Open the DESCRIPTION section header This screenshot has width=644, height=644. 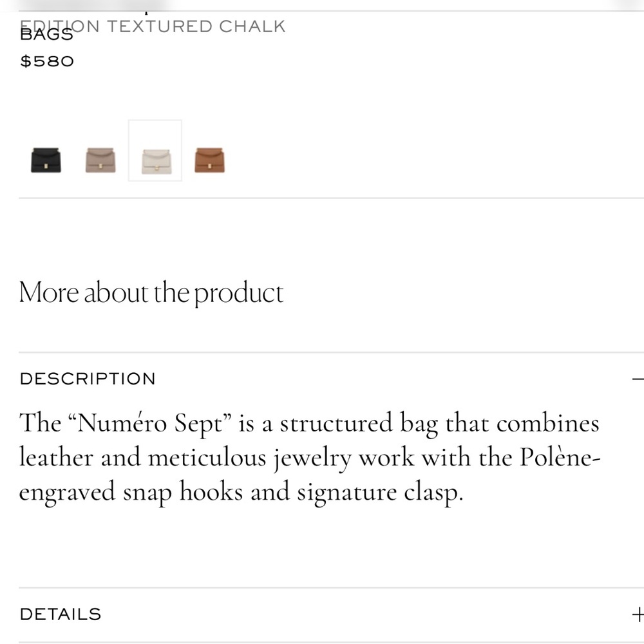coord(88,379)
